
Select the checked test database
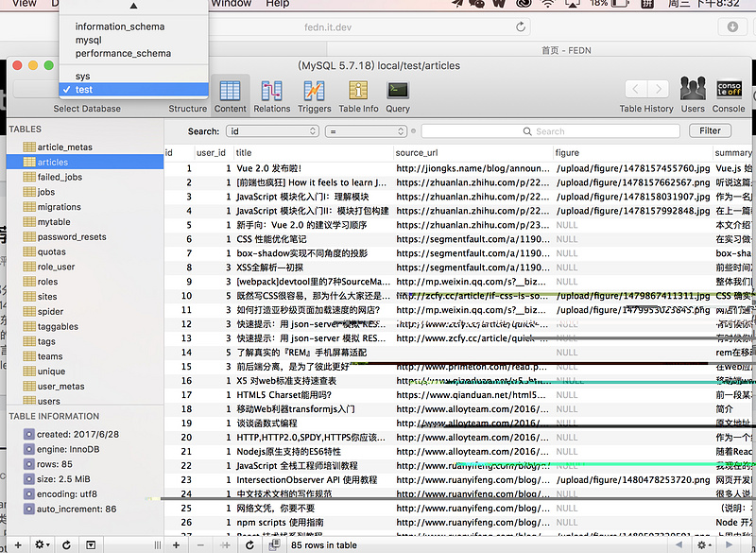[x=133, y=89]
